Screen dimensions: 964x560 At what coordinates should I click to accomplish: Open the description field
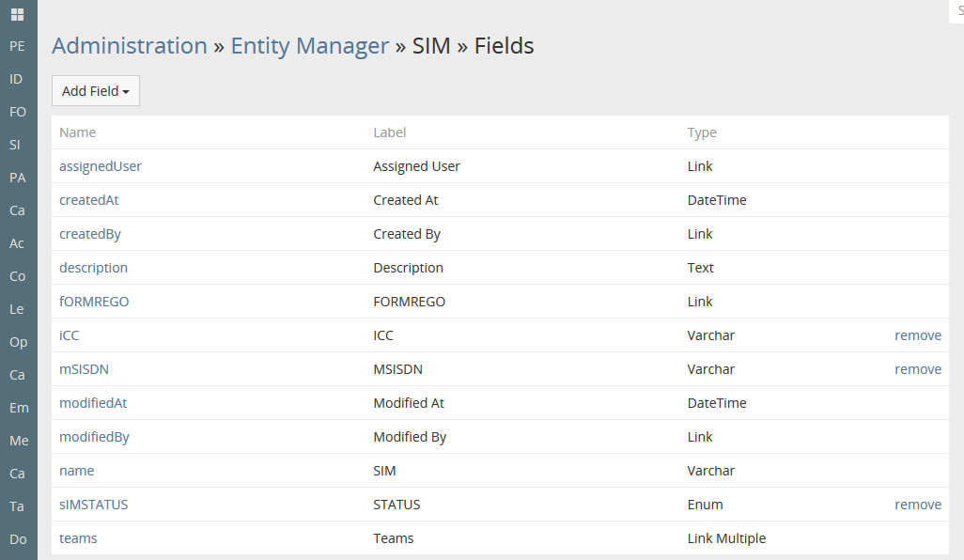(x=93, y=268)
